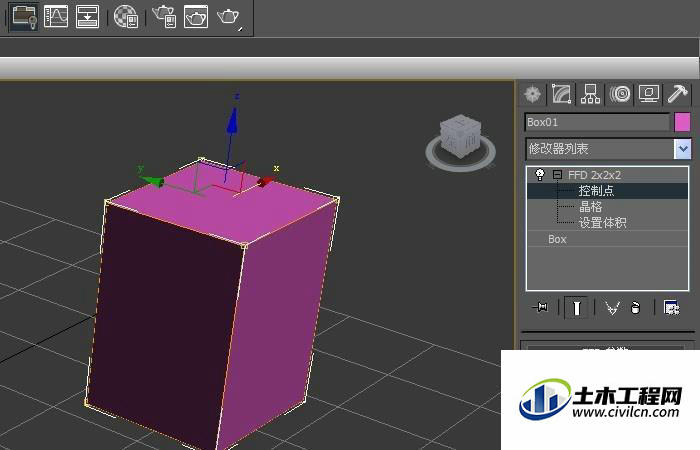
Task: Open Configure Modifier Sets icon
Action: click(x=672, y=308)
